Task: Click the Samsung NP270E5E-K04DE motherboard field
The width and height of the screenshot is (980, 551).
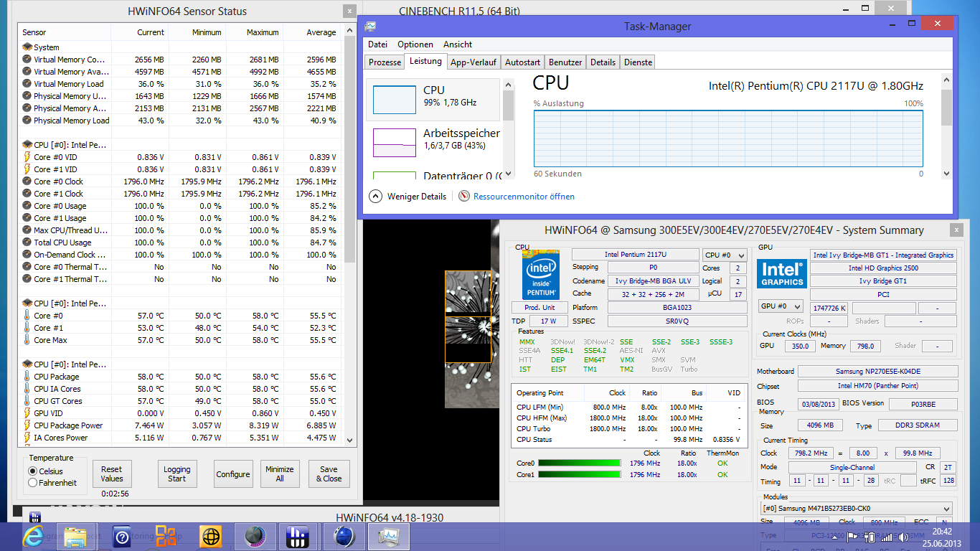Action: 877,372
